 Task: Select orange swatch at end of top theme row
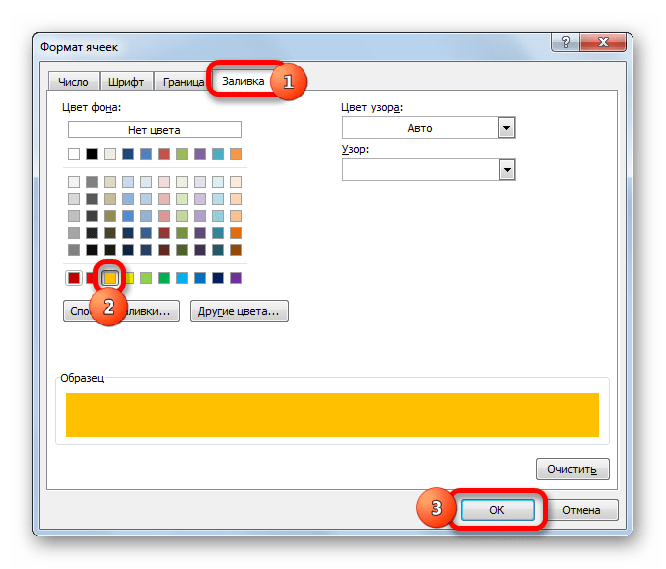pos(236,154)
